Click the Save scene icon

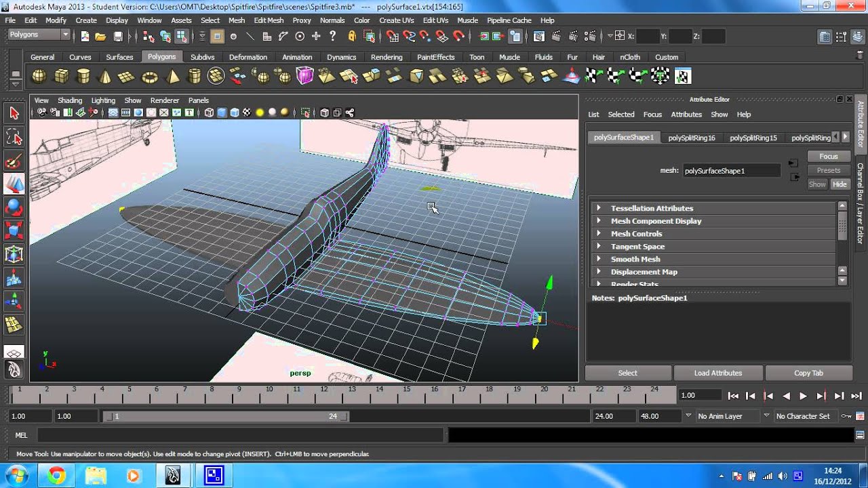pyautogui.click(x=118, y=37)
